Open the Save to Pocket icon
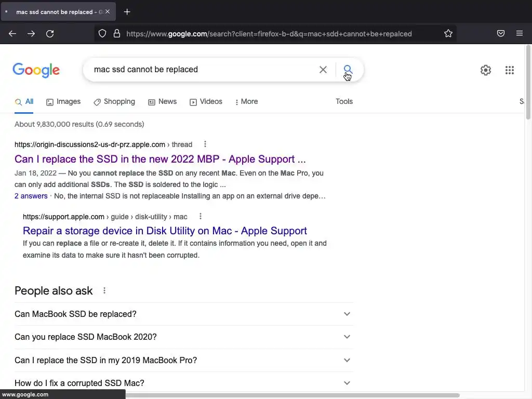The image size is (532, 399). [500, 33]
